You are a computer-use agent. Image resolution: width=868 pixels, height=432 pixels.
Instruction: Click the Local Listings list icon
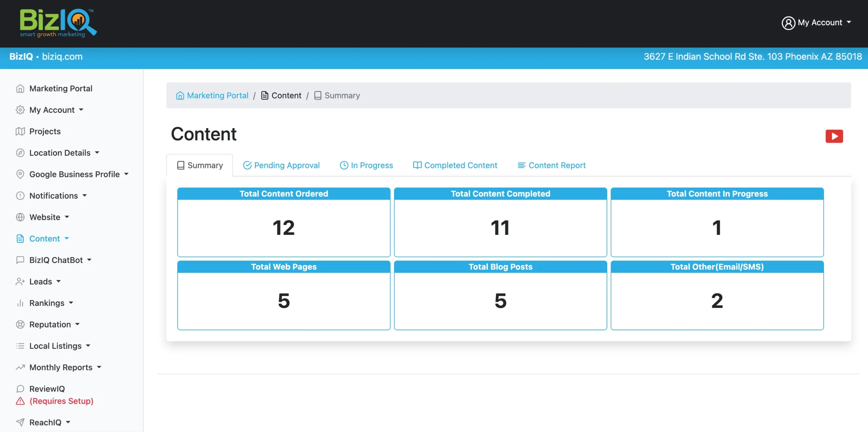[x=20, y=346]
